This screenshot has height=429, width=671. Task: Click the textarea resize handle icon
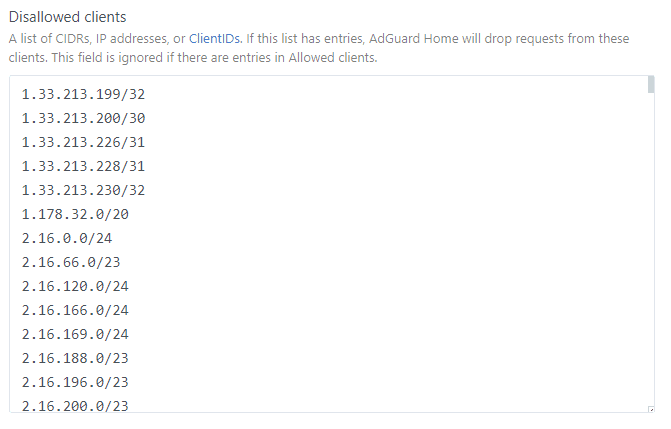point(651,409)
